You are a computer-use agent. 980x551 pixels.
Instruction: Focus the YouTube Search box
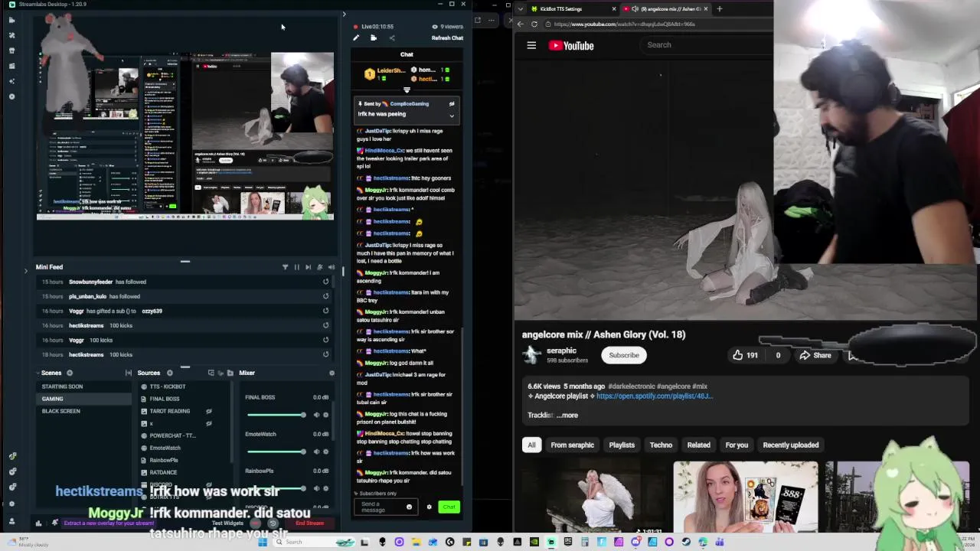707,45
